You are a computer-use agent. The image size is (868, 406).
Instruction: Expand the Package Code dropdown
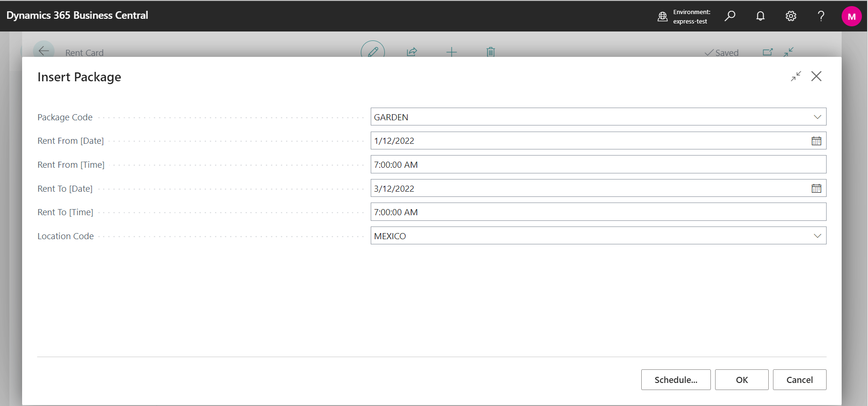817,117
